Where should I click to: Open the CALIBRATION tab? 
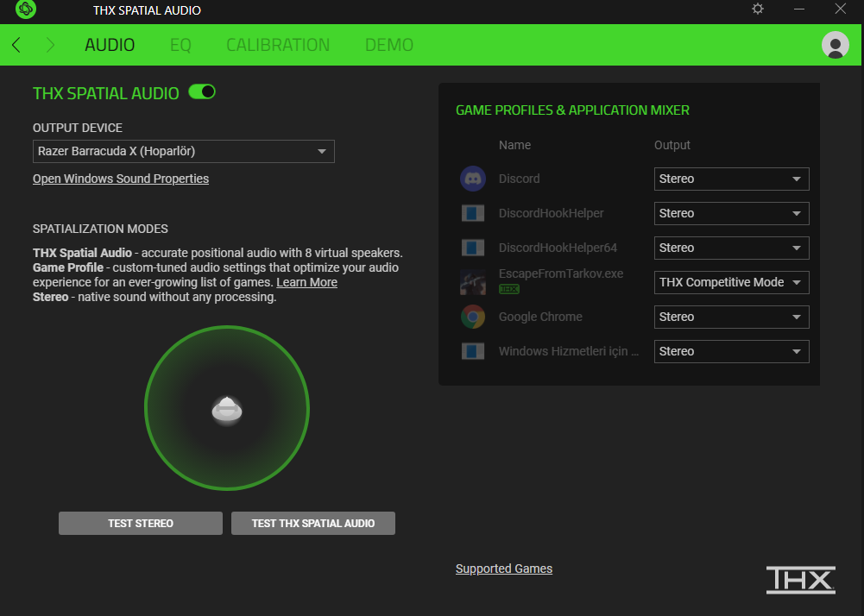[x=278, y=45]
